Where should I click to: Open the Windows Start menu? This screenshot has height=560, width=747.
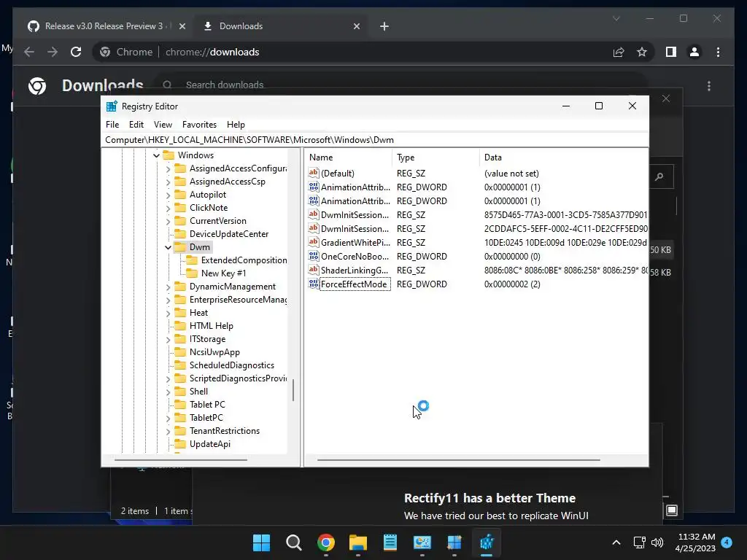click(261, 542)
